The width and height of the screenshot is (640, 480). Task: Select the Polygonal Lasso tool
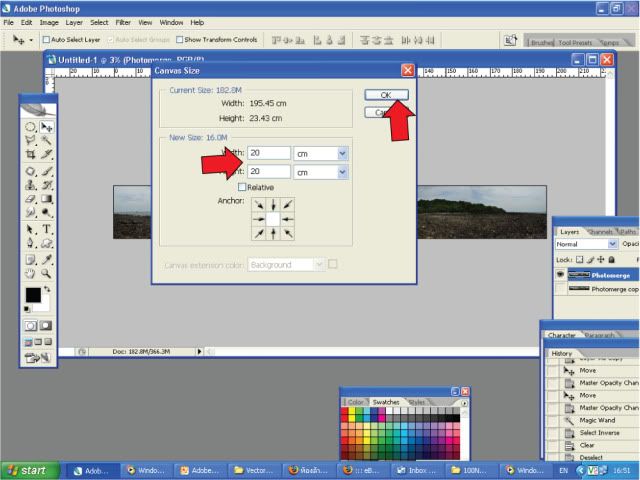tap(30, 140)
